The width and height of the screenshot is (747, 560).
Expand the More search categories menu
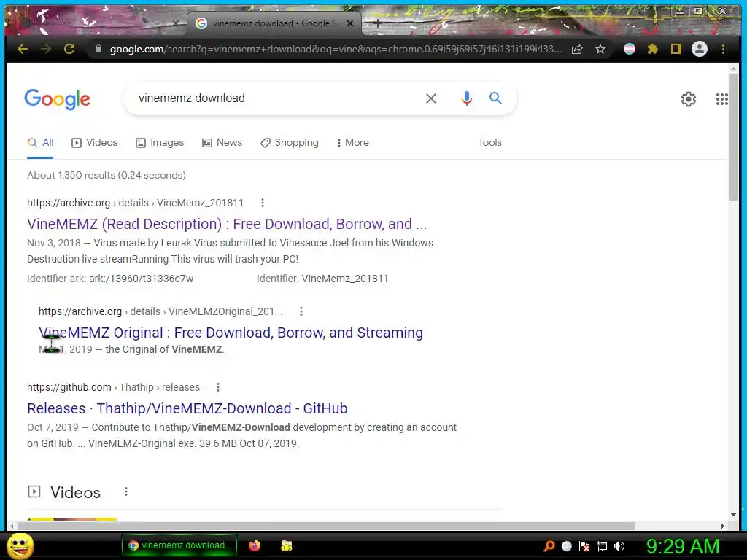pyautogui.click(x=353, y=143)
